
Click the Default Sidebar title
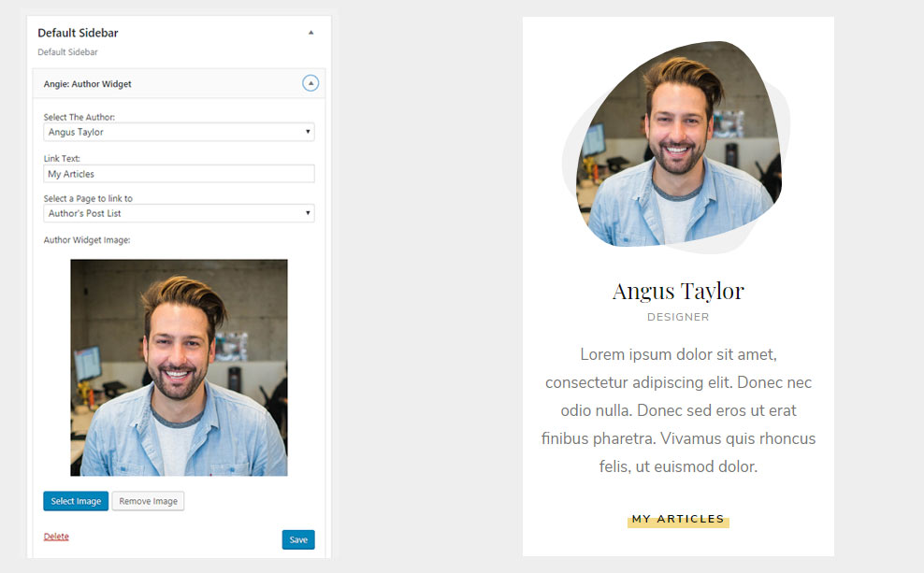pyautogui.click(x=78, y=33)
